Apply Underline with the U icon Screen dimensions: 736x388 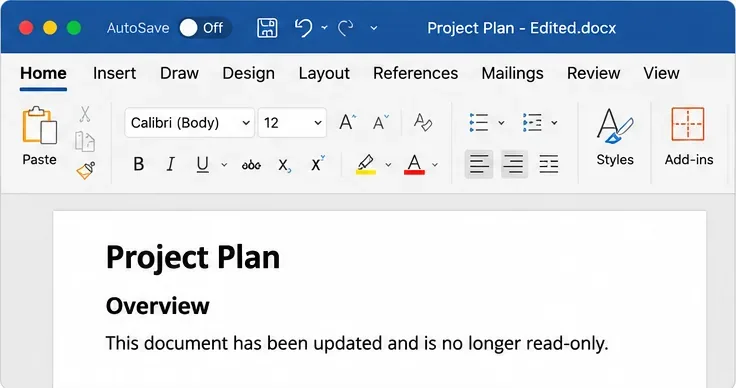click(x=202, y=164)
